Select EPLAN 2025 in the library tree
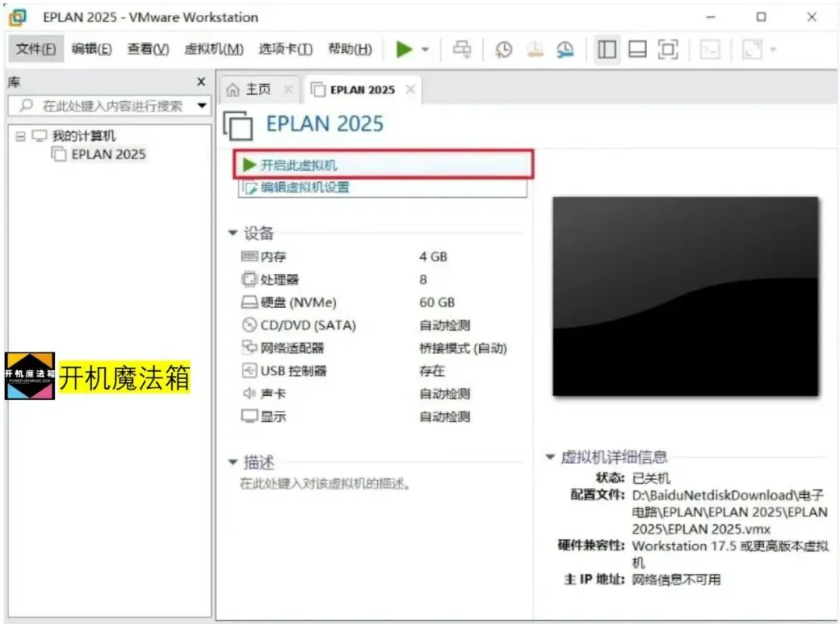This screenshot has width=840, height=624. click(x=108, y=154)
